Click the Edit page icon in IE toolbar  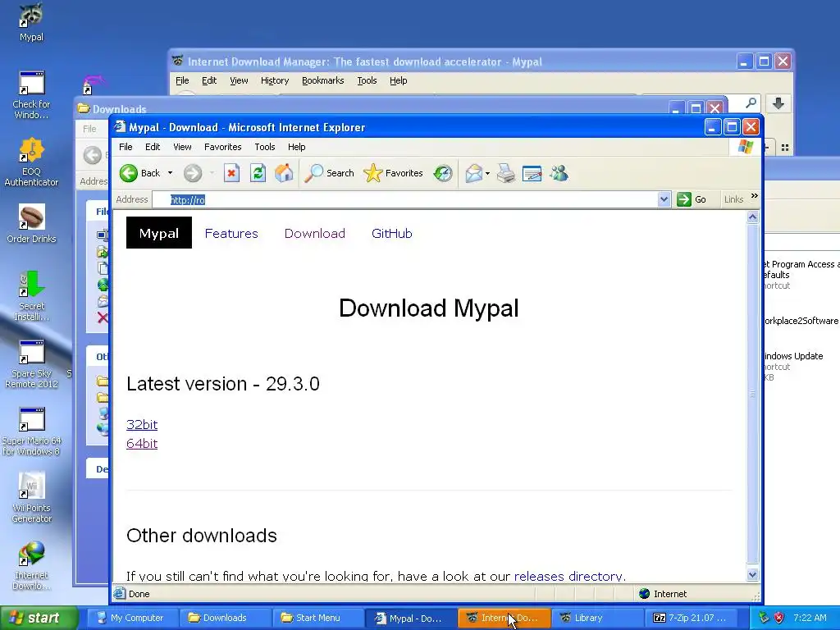[532, 173]
